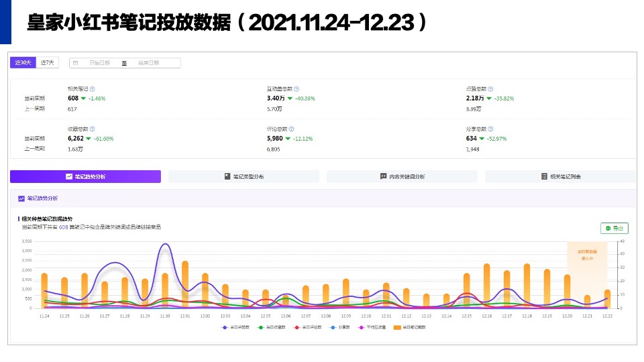Click help icon next to 分享总数
Screen dimensions: 644x362
click(490, 129)
